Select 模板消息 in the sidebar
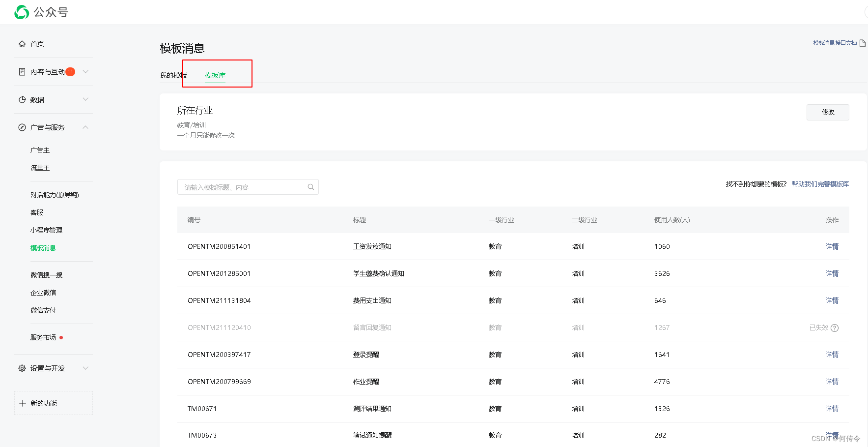 pos(43,248)
